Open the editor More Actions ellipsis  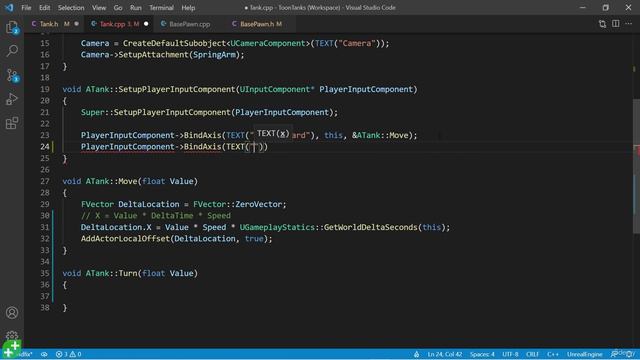tap(629, 24)
